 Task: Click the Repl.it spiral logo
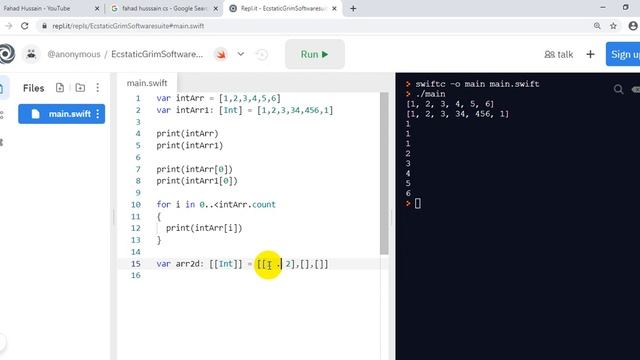(x=7, y=54)
